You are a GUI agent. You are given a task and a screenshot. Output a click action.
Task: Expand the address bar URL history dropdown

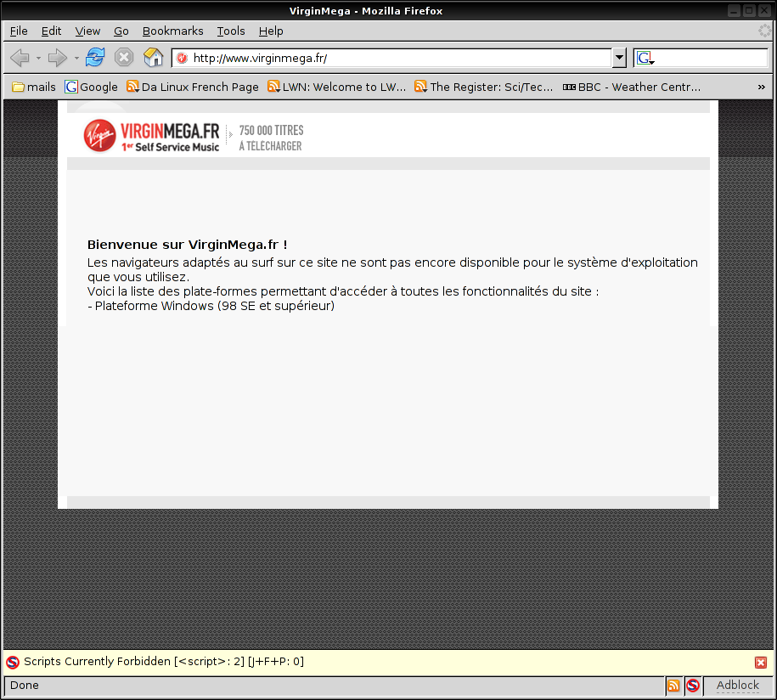pyautogui.click(x=619, y=58)
